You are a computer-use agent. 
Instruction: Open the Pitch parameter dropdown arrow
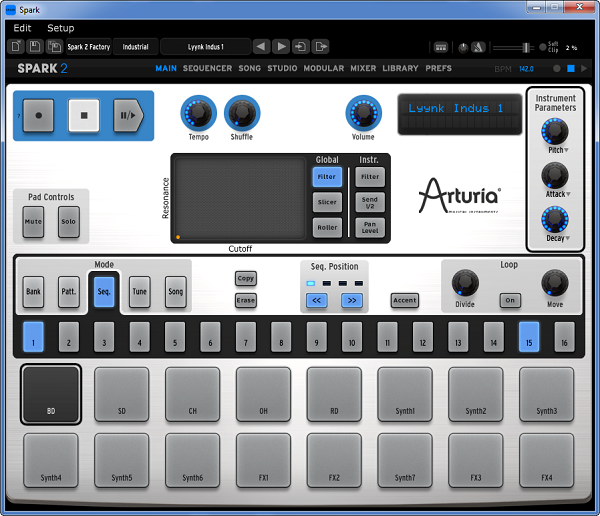tap(566, 150)
